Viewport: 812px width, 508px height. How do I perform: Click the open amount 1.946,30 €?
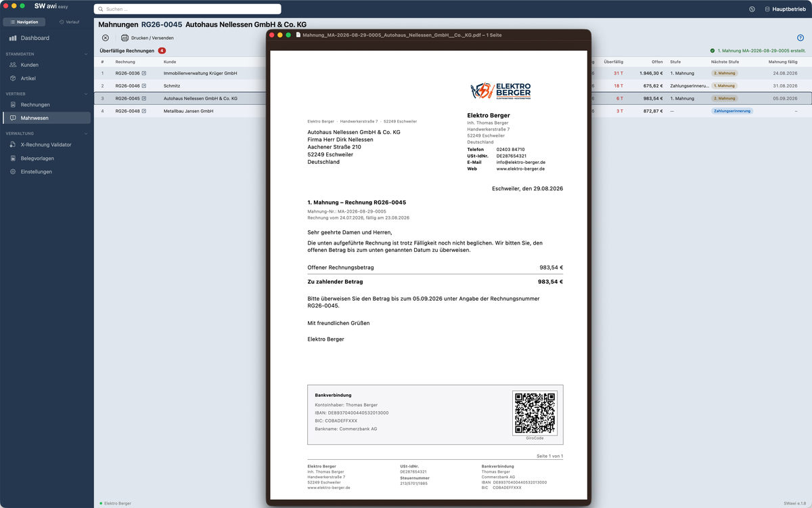point(651,73)
